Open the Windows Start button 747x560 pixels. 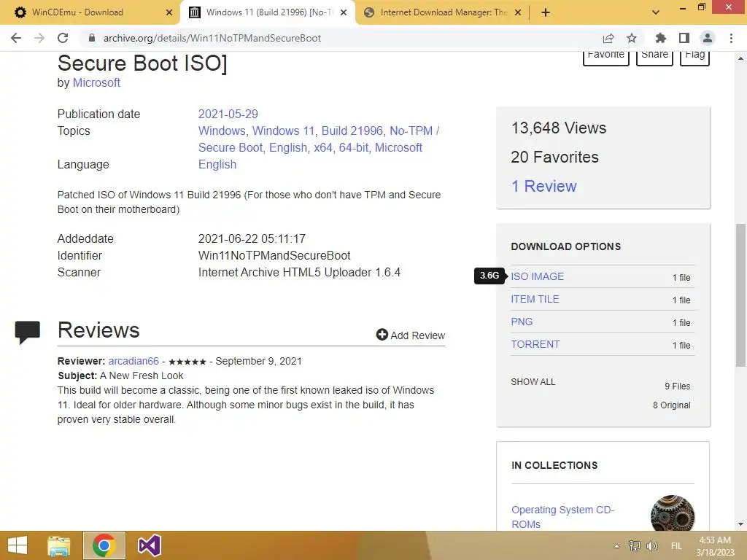pos(18,545)
